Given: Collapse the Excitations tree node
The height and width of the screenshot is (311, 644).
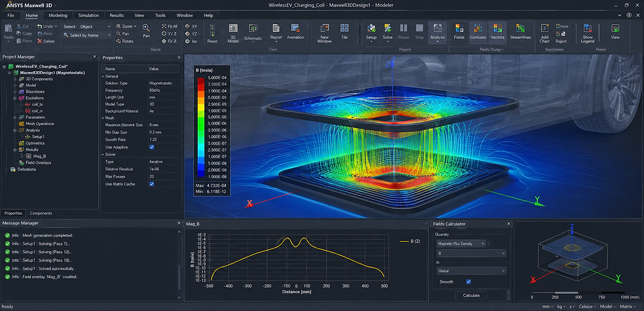Looking at the screenshot, I should [x=16, y=98].
